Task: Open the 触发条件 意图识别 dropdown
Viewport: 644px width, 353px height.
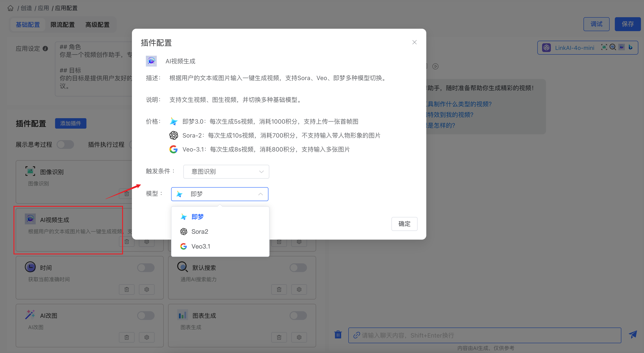Action: (x=226, y=172)
